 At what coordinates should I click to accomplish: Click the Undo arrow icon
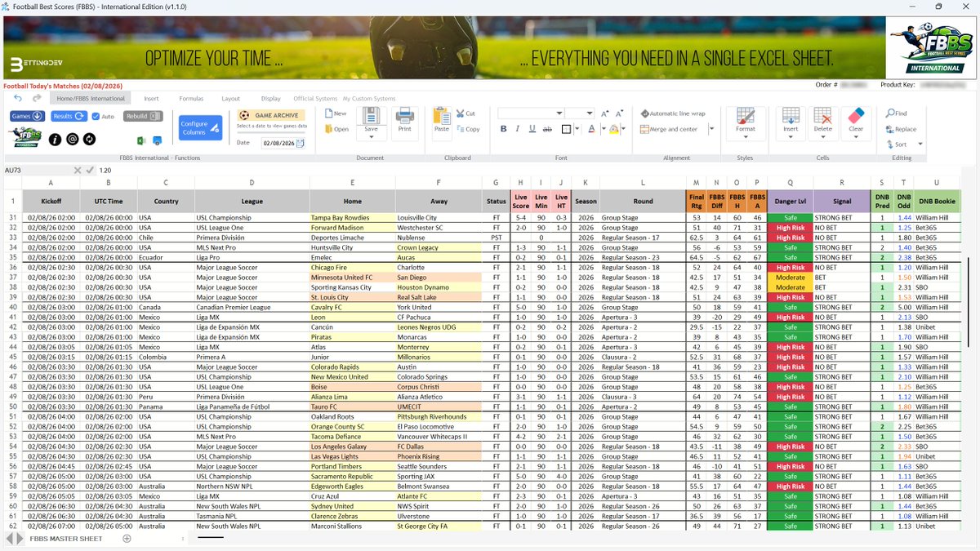[18, 99]
